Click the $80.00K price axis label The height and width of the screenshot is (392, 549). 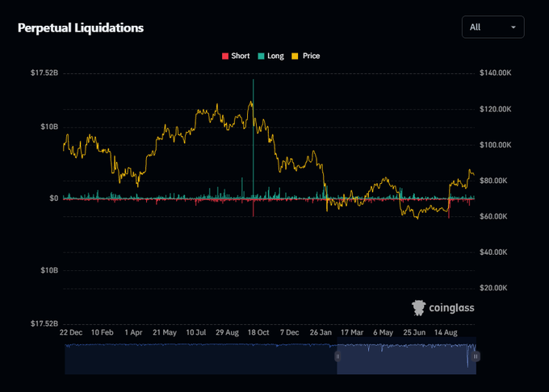coord(493,181)
